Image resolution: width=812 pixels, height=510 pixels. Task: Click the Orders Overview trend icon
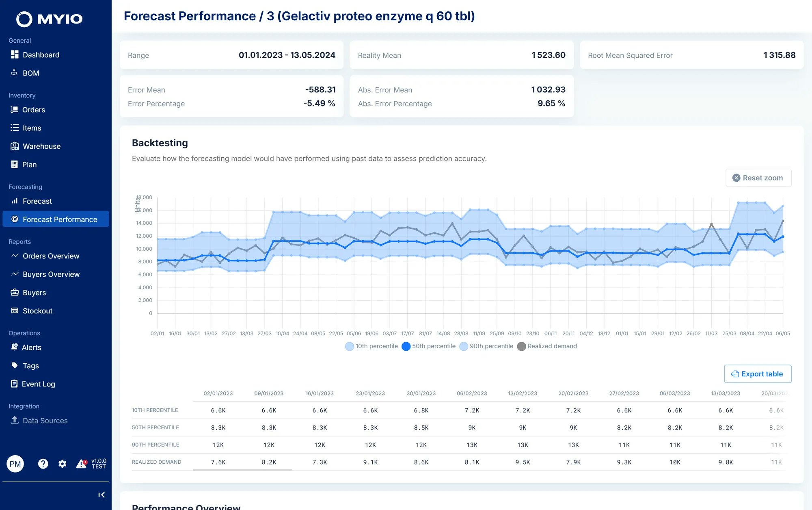coord(15,256)
